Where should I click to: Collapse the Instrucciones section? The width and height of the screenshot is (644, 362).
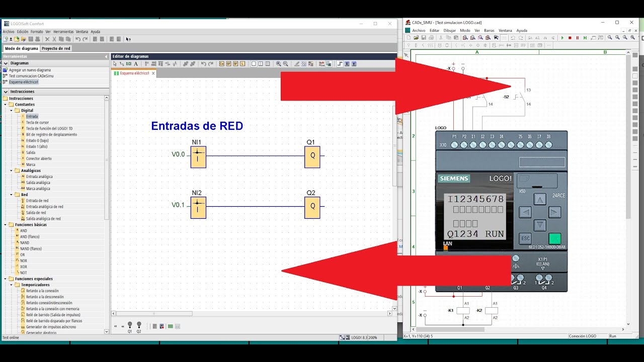pos(6,92)
